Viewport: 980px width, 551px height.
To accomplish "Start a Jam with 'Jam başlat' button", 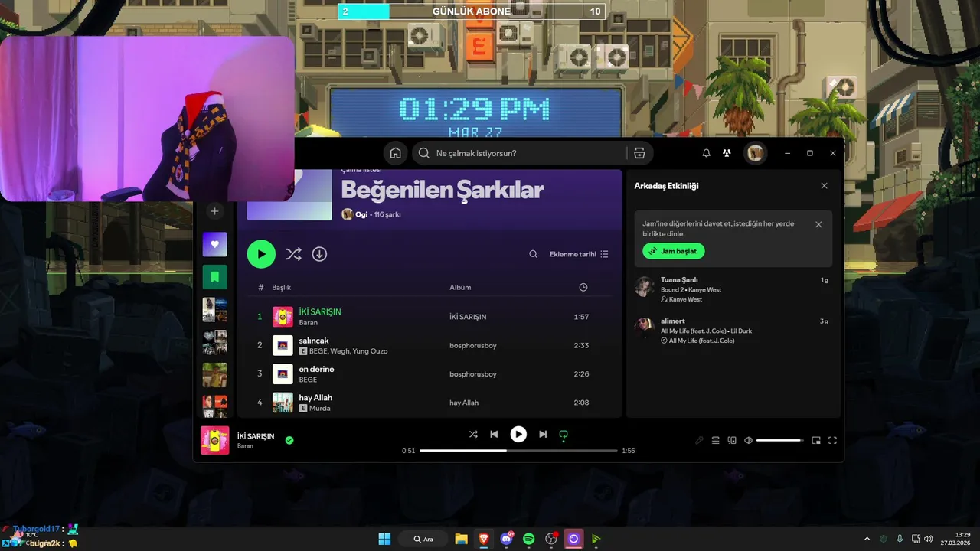I will coord(674,251).
